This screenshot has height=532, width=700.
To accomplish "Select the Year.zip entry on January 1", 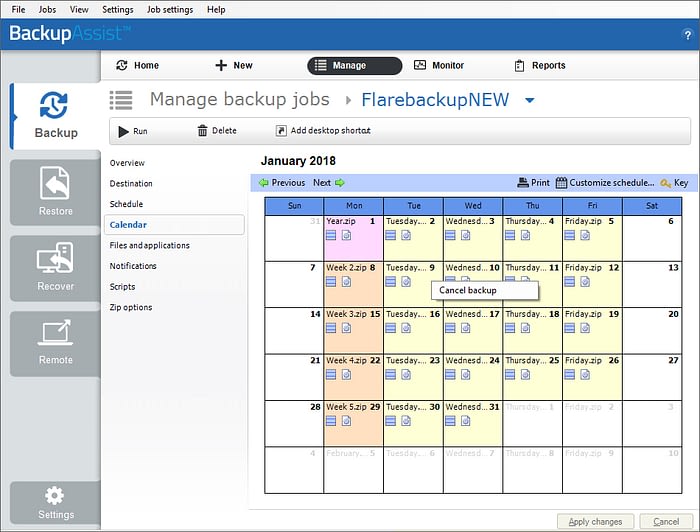I will pyautogui.click(x=341, y=221).
